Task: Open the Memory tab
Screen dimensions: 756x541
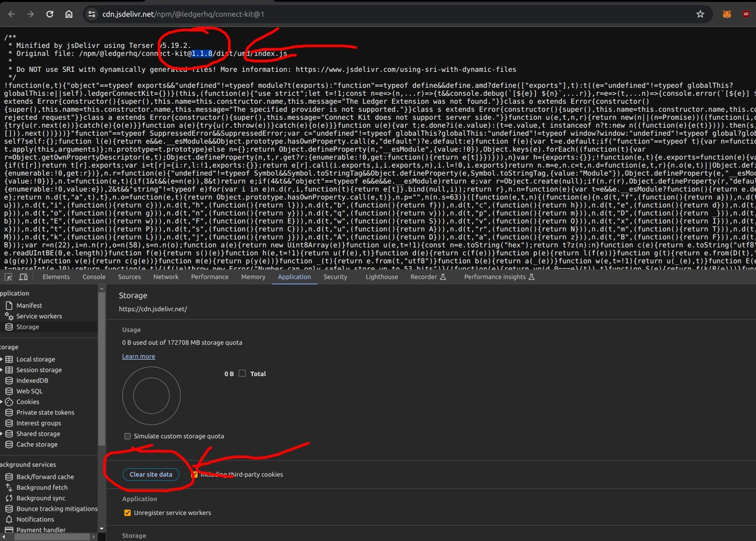Action: click(x=253, y=277)
